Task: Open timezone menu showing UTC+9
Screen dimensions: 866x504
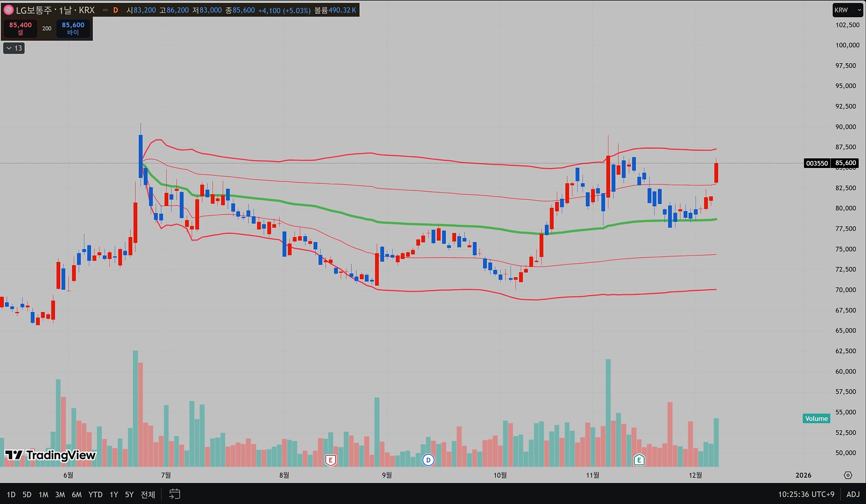Action: pyautogui.click(x=806, y=494)
